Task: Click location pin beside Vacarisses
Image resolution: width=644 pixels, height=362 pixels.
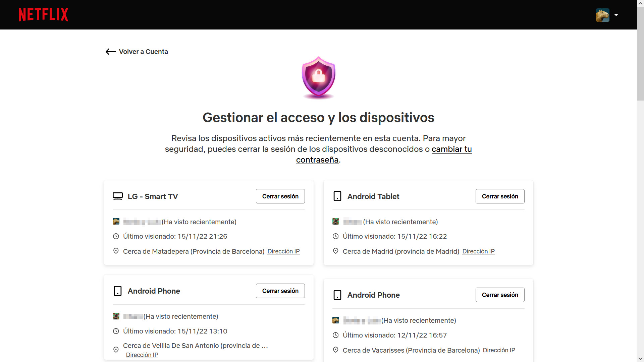Action: (x=336, y=350)
